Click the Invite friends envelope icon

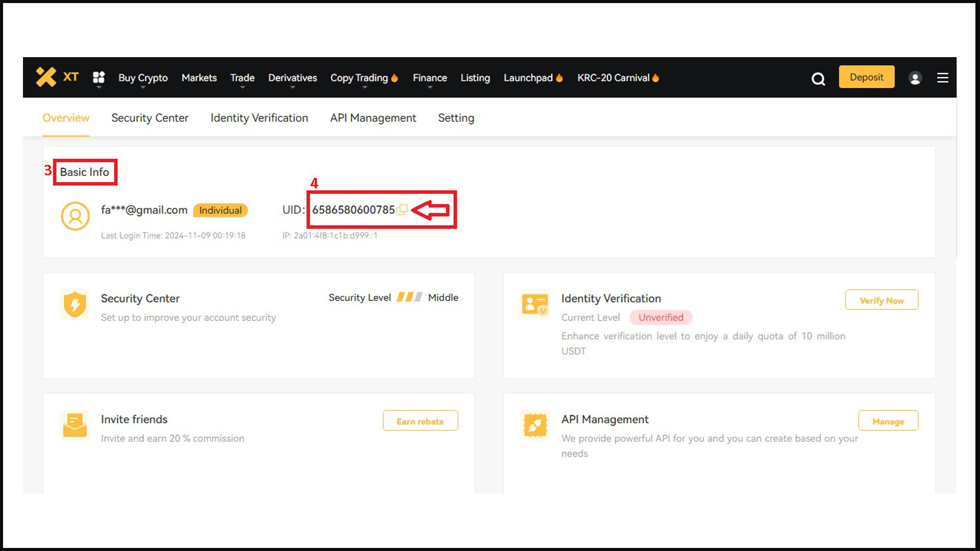tap(75, 425)
